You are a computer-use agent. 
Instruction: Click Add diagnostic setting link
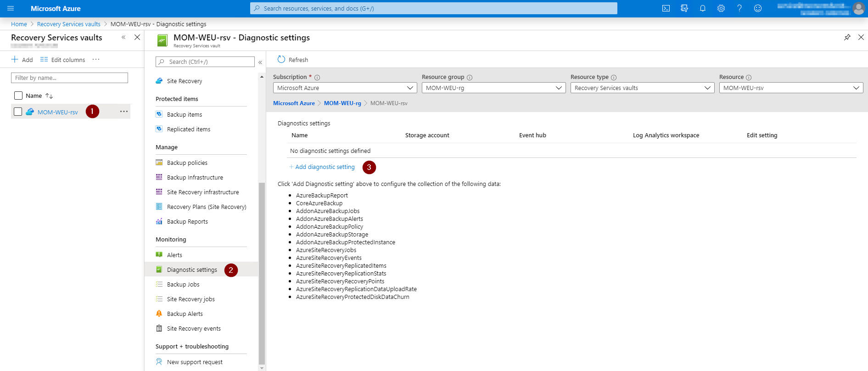pos(322,167)
